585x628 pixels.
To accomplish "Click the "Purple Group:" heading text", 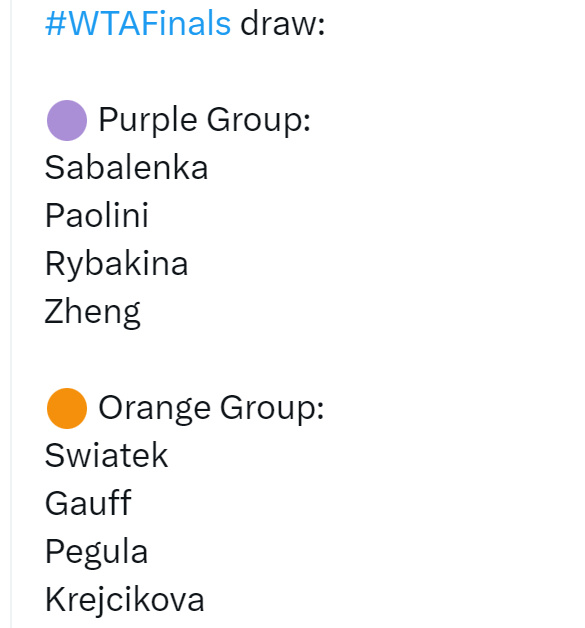I will [x=205, y=120].
